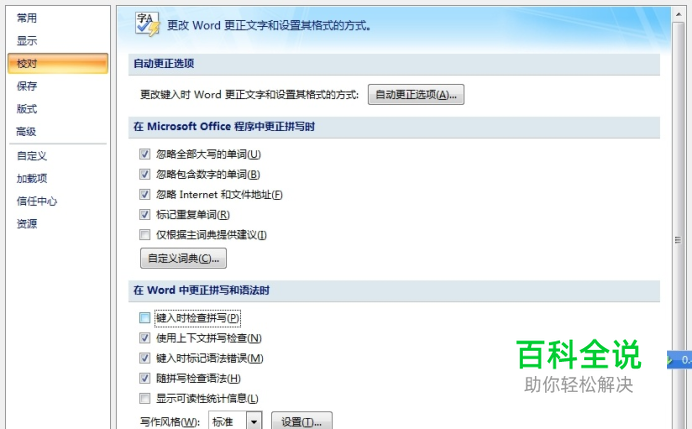Click the 在 Microsoft Office 程序中更正拼写时 heading

pyautogui.click(x=224, y=127)
